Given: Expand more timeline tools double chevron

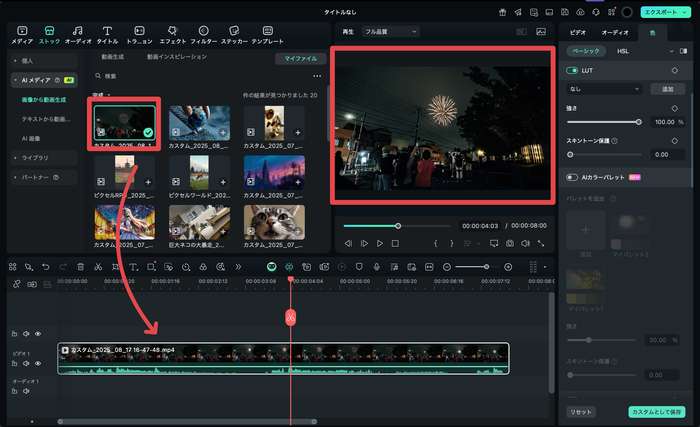Looking at the screenshot, I should 238,267.
